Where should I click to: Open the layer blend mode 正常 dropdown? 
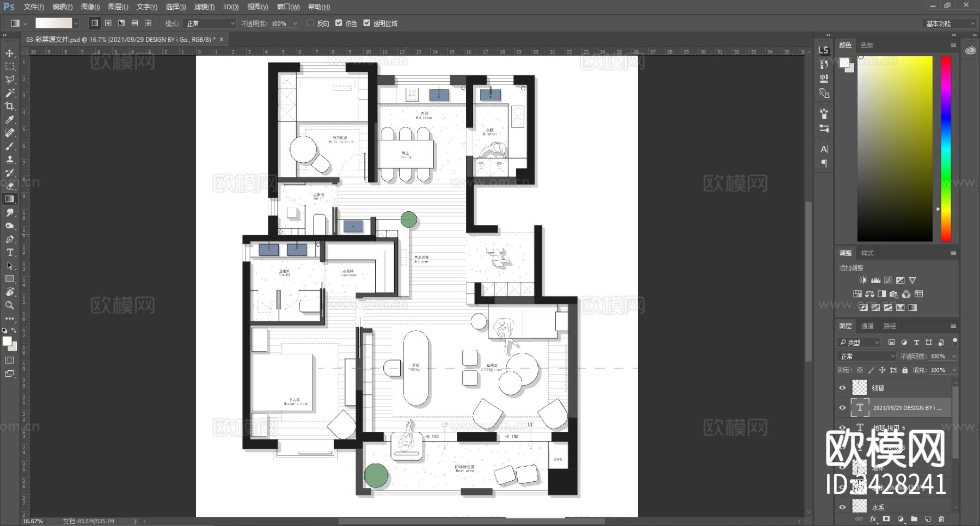pyautogui.click(x=866, y=356)
